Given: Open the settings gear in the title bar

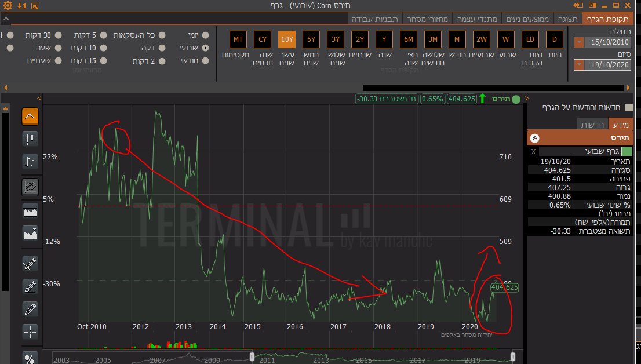Looking at the screenshot, I should point(8,5).
